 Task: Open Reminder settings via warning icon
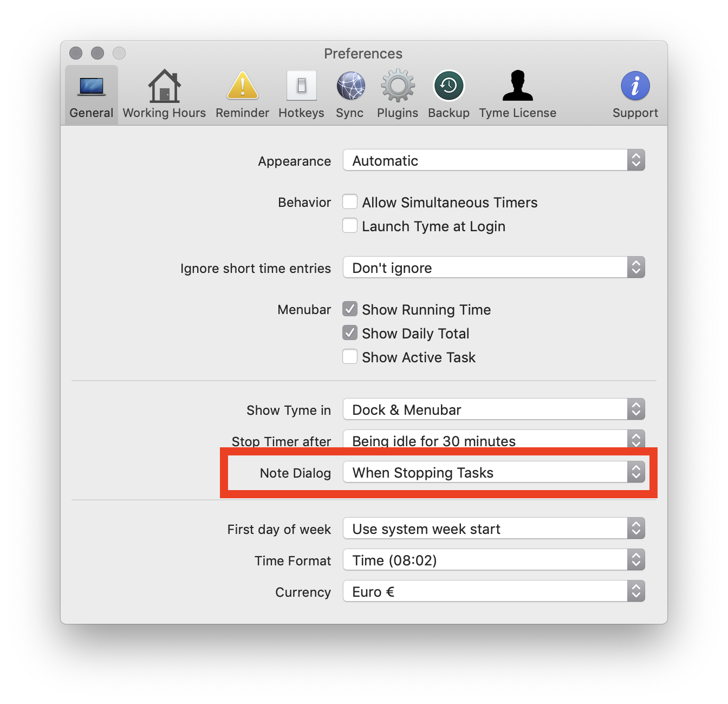pos(242,93)
